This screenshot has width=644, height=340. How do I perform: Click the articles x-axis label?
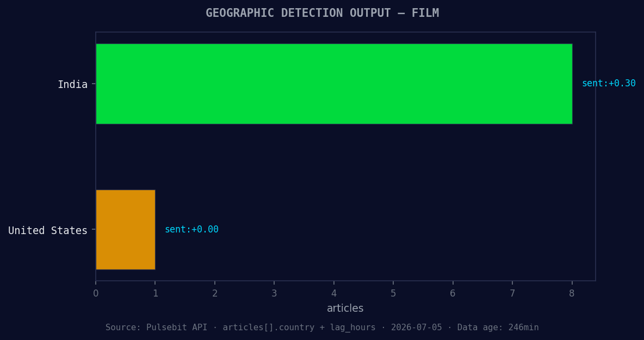(x=345, y=308)
